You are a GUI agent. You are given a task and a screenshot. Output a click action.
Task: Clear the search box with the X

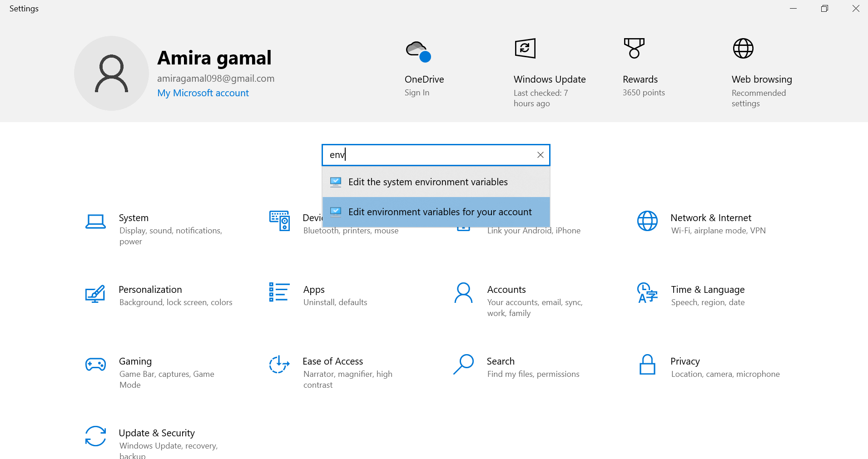(541, 155)
